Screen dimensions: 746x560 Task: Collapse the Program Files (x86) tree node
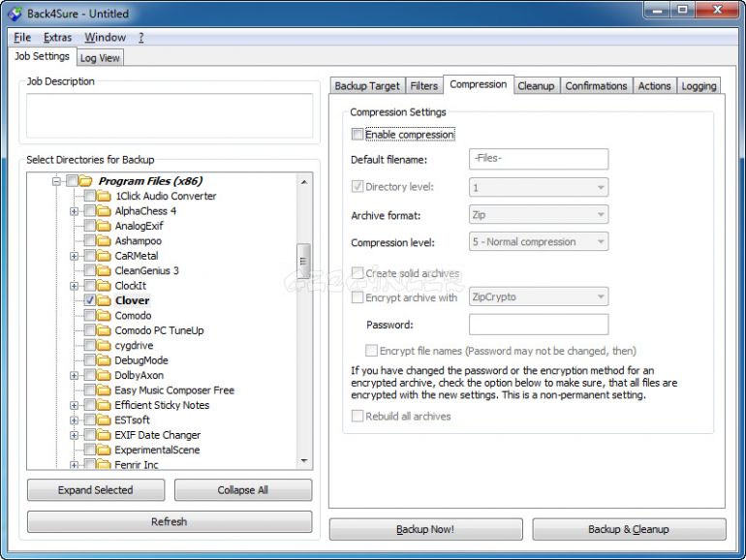(x=57, y=181)
